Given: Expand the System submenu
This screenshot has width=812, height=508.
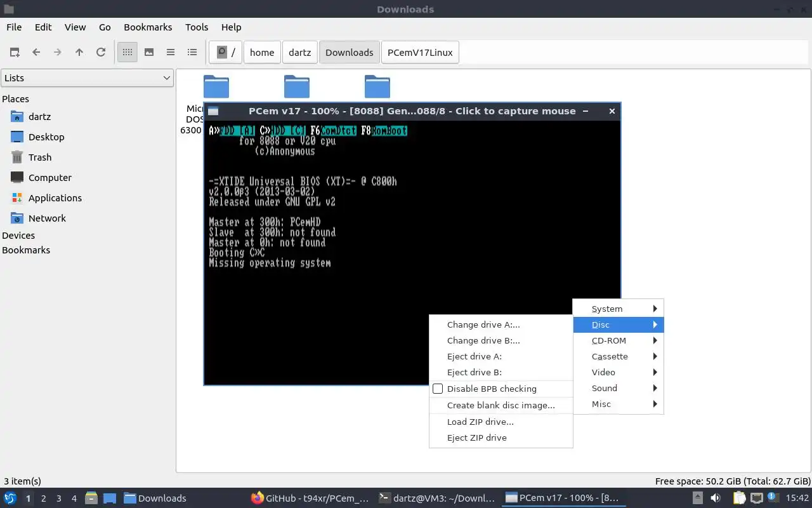Looking at the screenshot, I should click(x=619, y=309).
